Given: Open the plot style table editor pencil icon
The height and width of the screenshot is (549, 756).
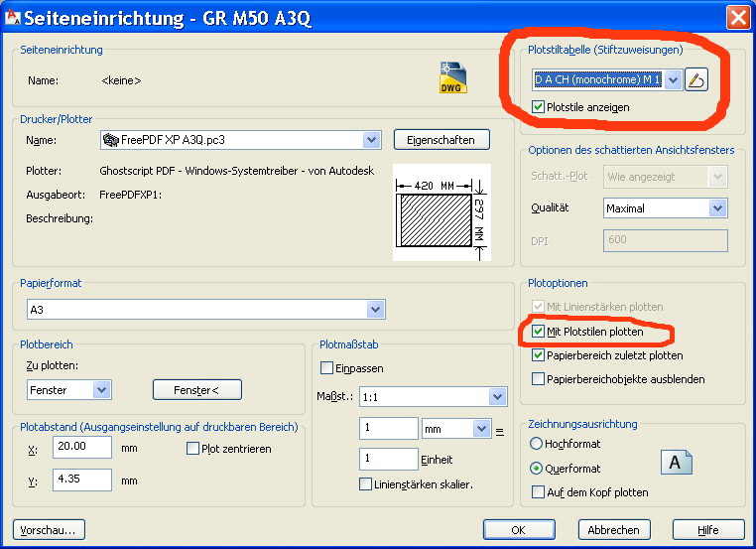Looking at the screenshot, I should (695, 79).
